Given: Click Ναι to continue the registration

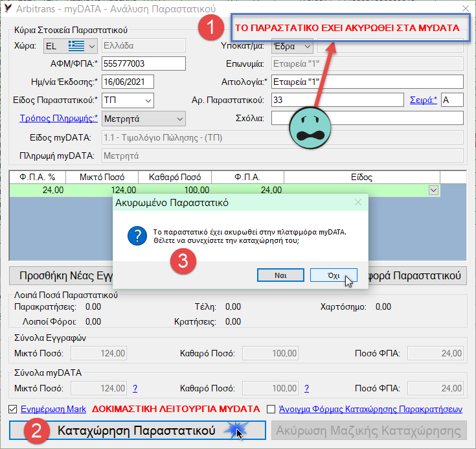Looking at the screenshot, I should point(280,275).
